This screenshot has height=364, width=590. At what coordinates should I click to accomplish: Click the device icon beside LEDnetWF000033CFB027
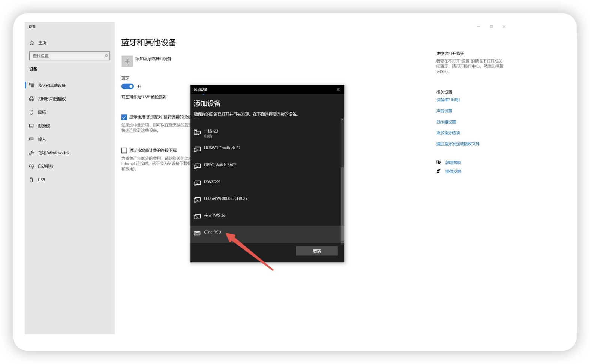coord(197,200)
